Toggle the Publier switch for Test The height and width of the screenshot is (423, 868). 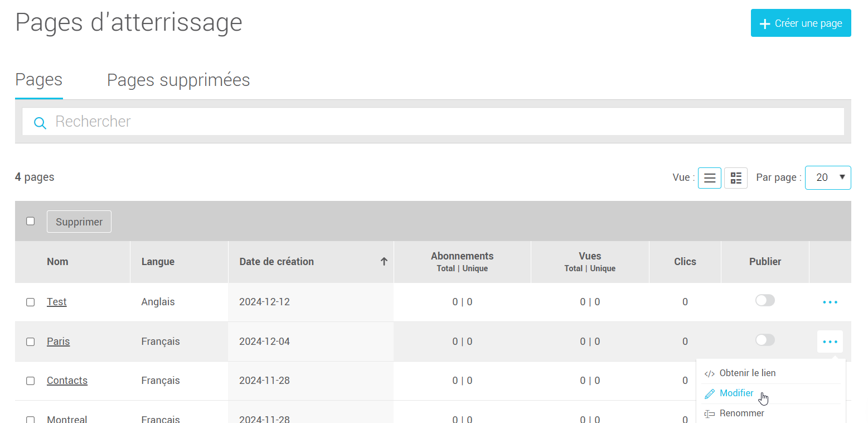[765, 301]
